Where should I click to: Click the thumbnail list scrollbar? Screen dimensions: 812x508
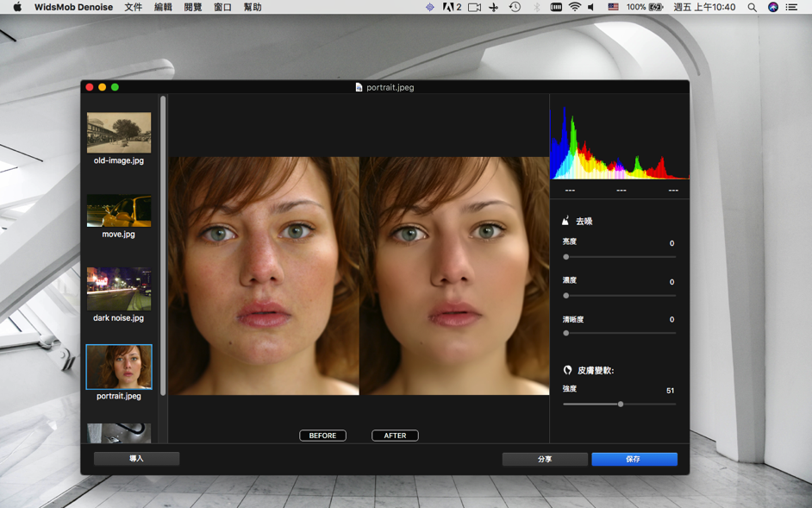click(163, 246)
